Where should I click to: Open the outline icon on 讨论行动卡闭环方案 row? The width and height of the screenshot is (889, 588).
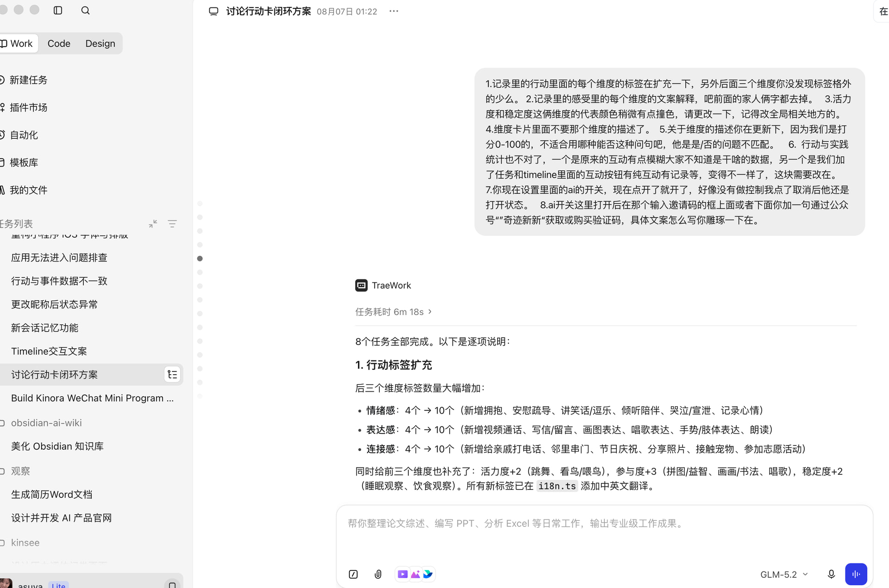pyautogui.click(x=172, y=374)
